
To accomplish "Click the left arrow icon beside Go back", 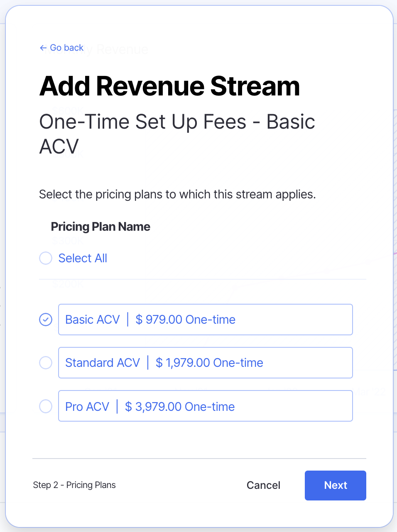I will [43, 48].
